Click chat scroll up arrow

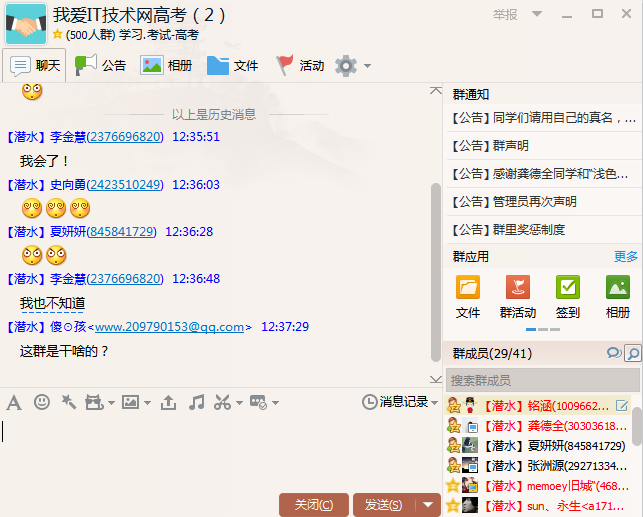[x=436, y=91]
